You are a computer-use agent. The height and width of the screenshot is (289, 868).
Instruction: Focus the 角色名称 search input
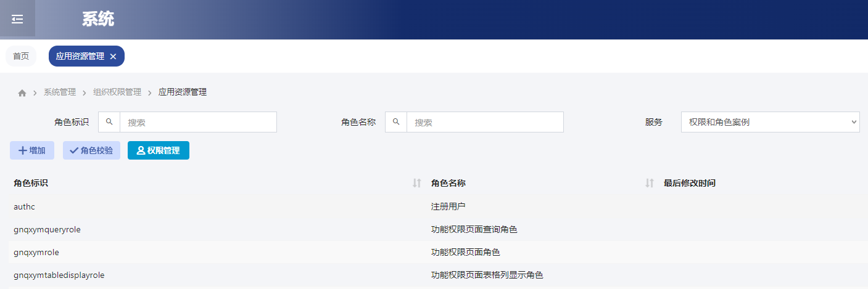coord(484,122)
